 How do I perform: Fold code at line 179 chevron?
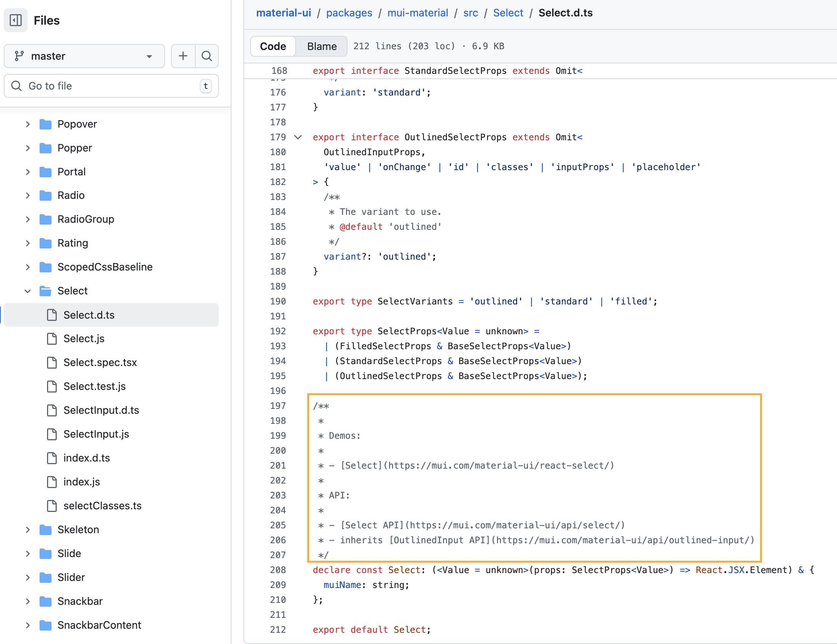click(298, 137)
